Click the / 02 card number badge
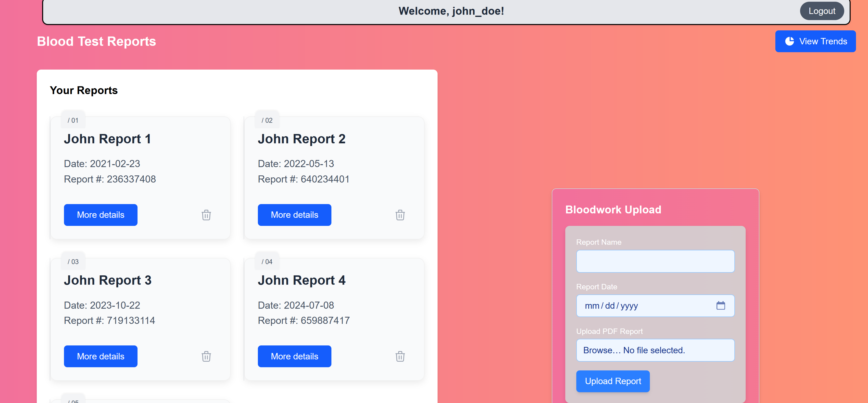The width and height of the screenshot is (868, 403). (267, 120)
